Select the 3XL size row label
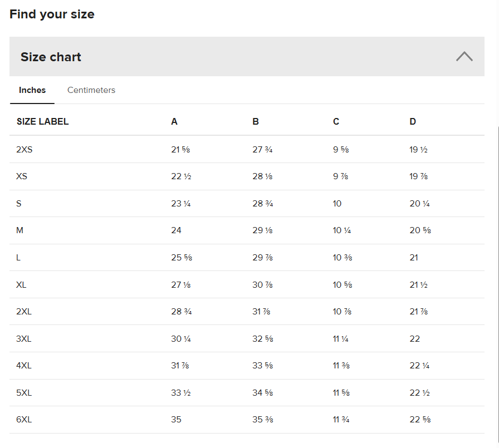 24,338
